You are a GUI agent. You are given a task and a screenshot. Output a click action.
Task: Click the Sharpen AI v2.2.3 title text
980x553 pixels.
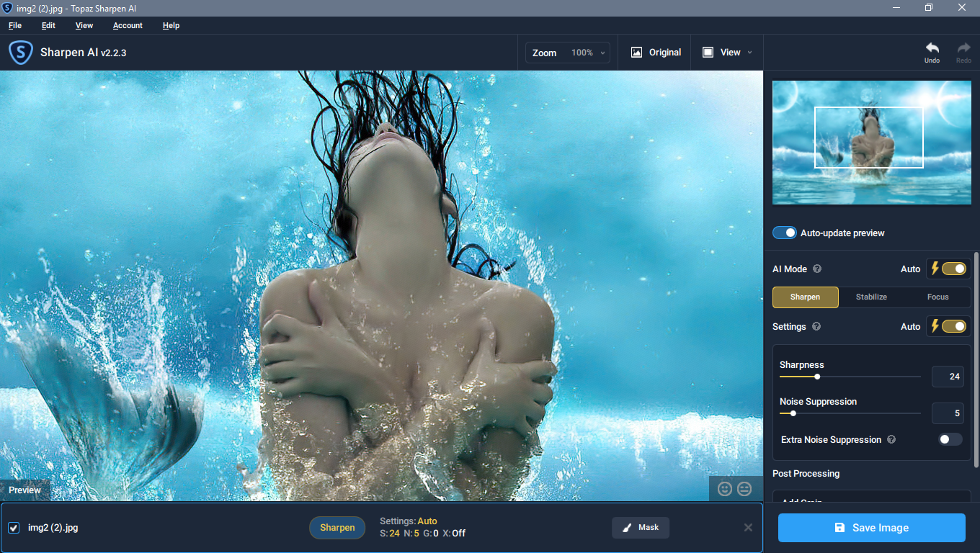[84, 53]
